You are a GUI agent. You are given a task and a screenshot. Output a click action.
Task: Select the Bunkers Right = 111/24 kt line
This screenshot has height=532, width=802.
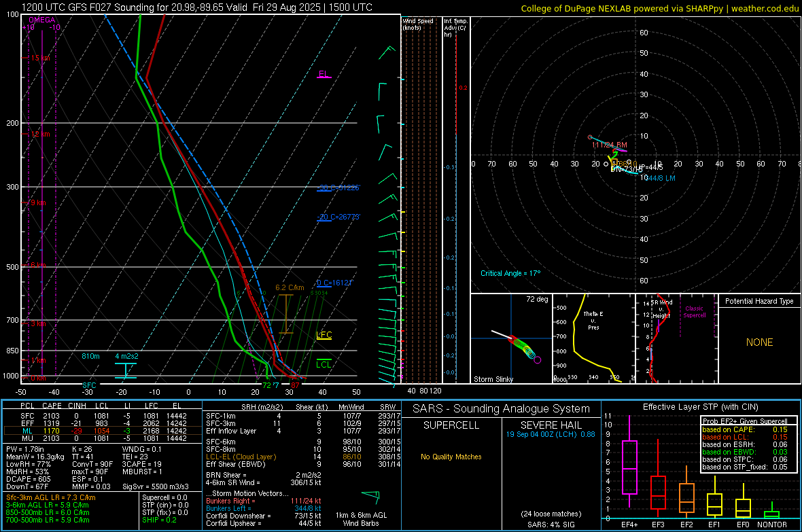click(264, 501)
